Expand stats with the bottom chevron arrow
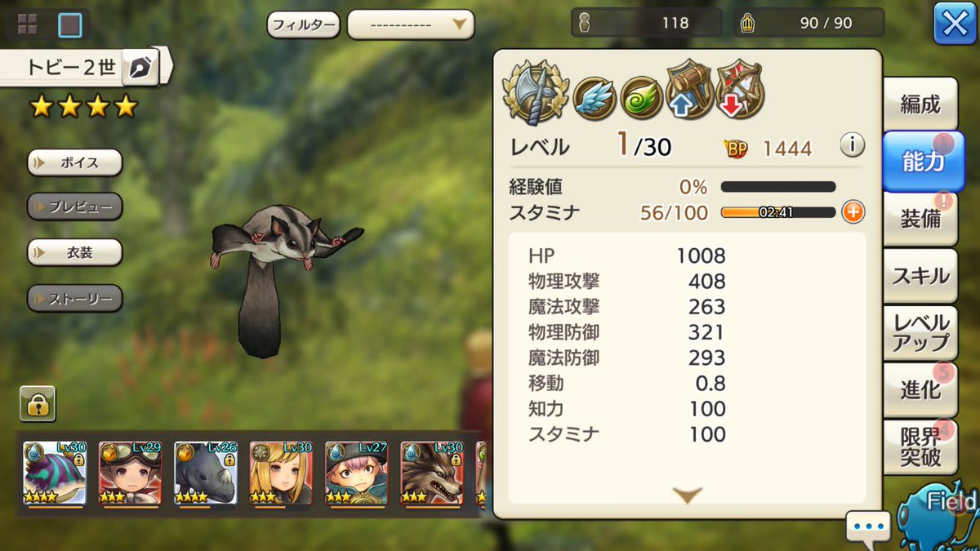 coord(687,495)
